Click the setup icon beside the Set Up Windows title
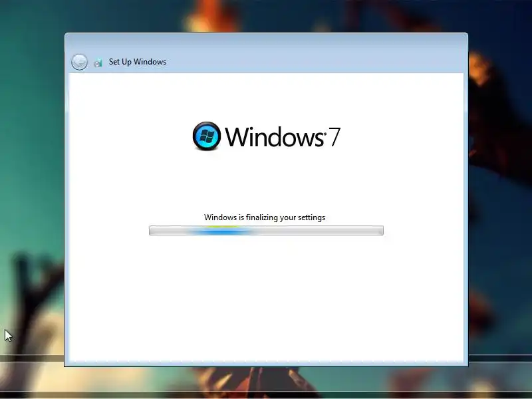Screen dimensions: 532x399 point(98,63)
